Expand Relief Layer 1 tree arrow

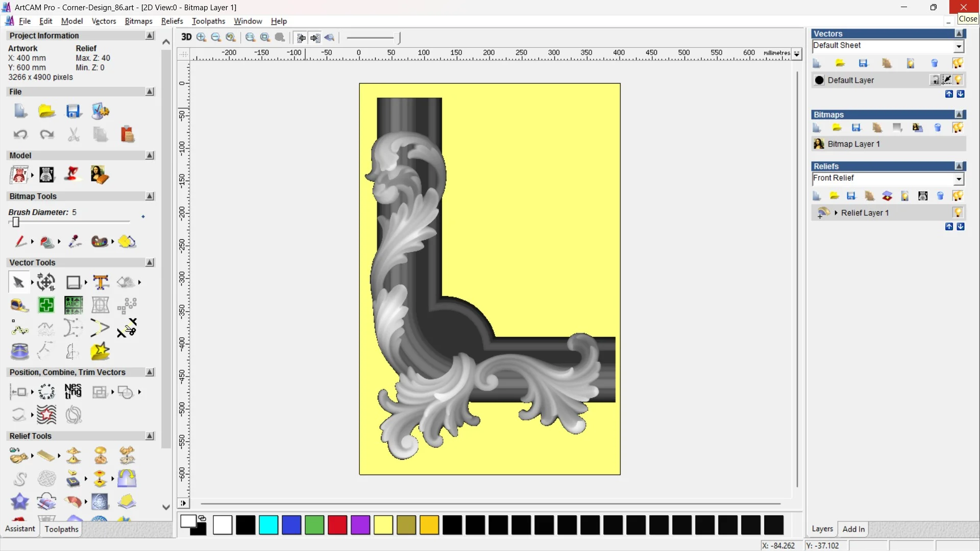tap(837, 212)
